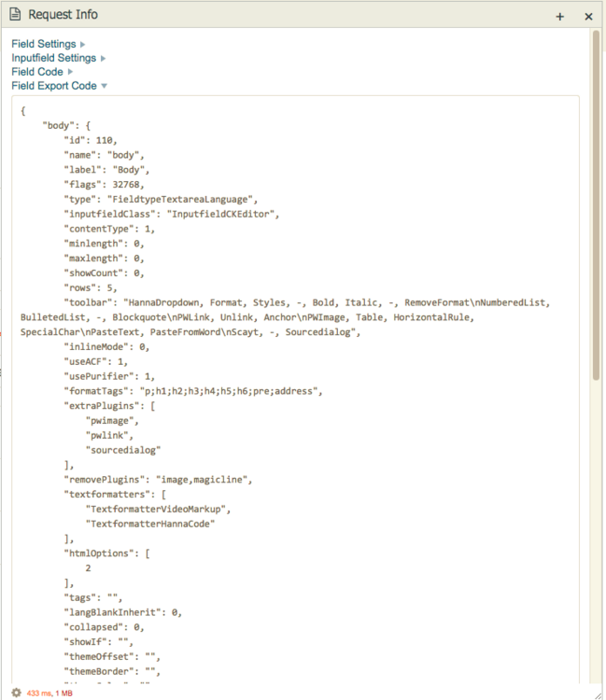606x700 pixels.
Task: Click the vertical scrollbar thumb
Action: point(596,205)
